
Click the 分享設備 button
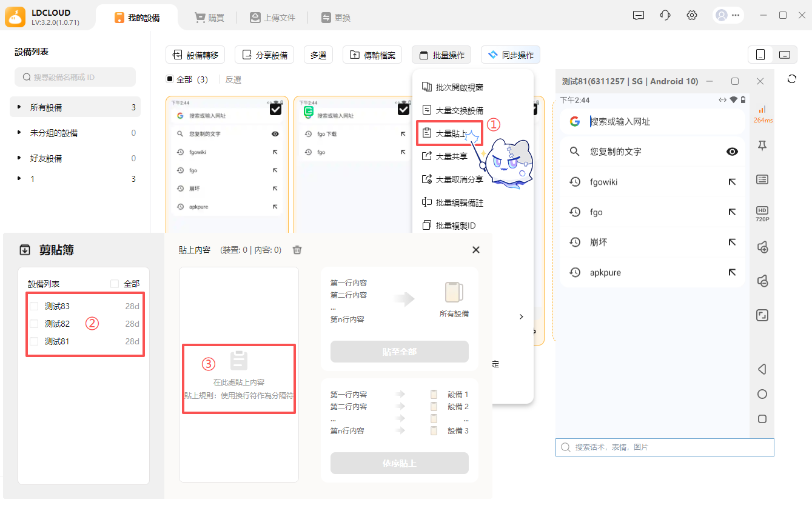click(264, 55)
